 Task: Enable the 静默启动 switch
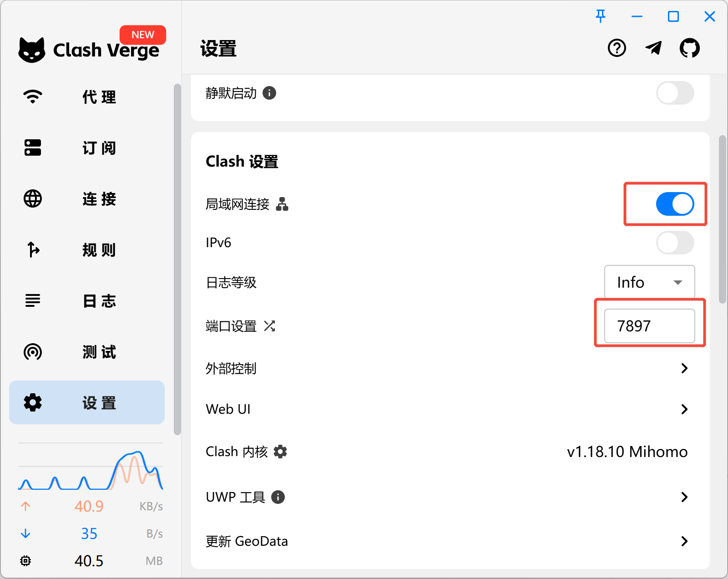(x=675, y=93)
